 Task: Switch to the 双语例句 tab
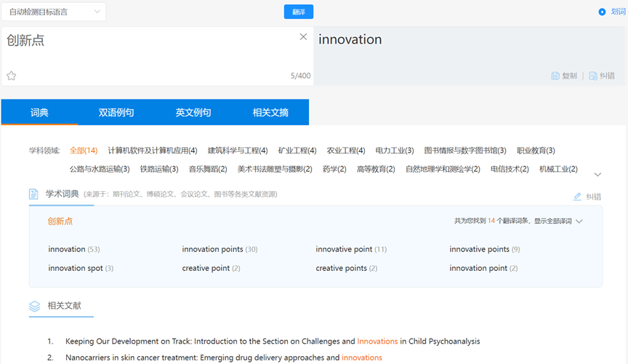pos(116,113)
